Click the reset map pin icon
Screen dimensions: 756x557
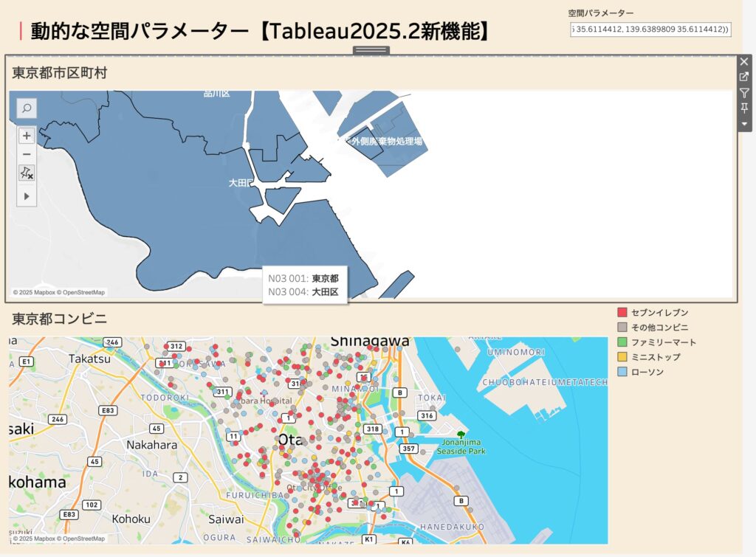27,173
